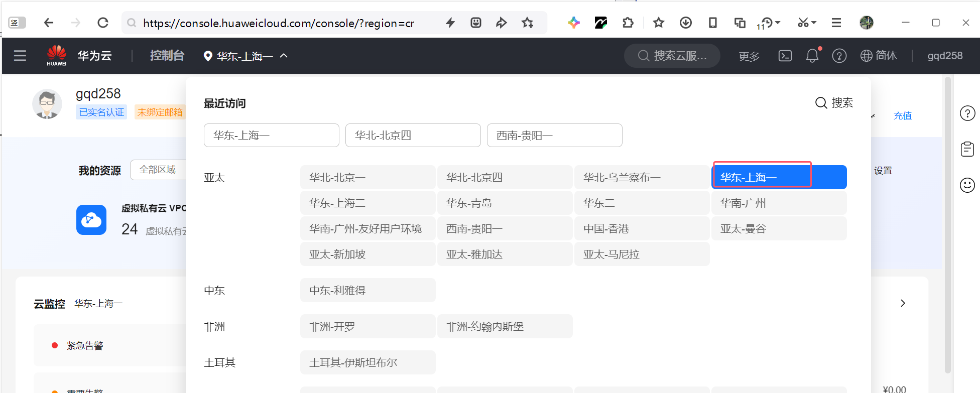Choose region 华东二

[x=642, y=203]
